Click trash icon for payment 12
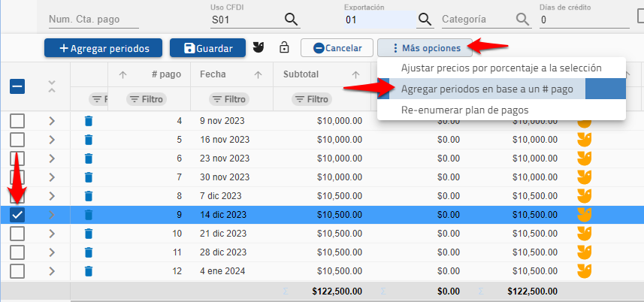644x302 pixels. (x=89, y=271)
